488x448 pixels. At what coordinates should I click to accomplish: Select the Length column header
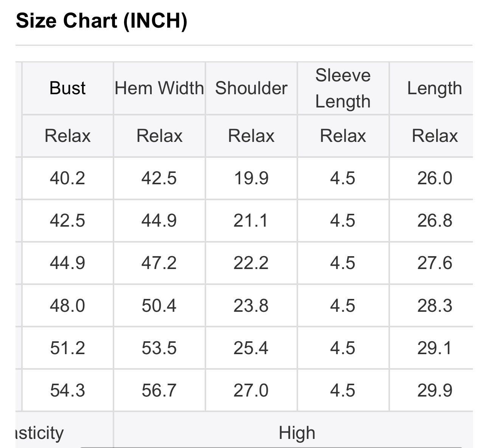(434, 88)
